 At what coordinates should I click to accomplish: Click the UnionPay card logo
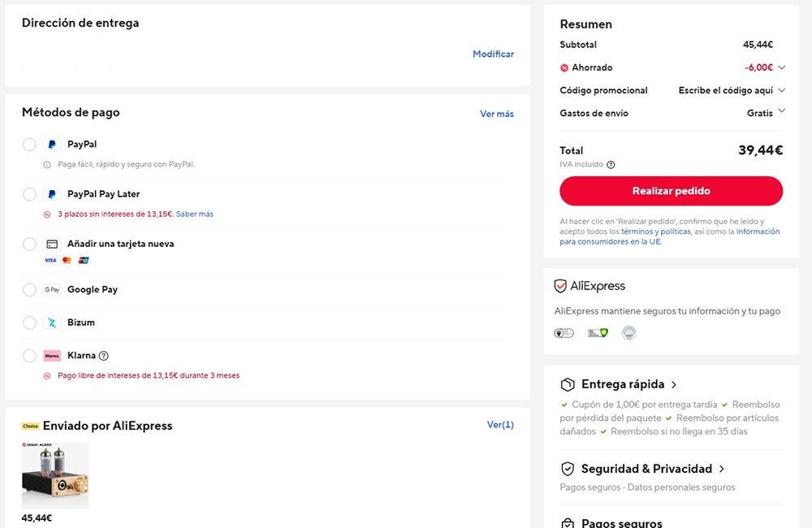[x=84, y=261]
